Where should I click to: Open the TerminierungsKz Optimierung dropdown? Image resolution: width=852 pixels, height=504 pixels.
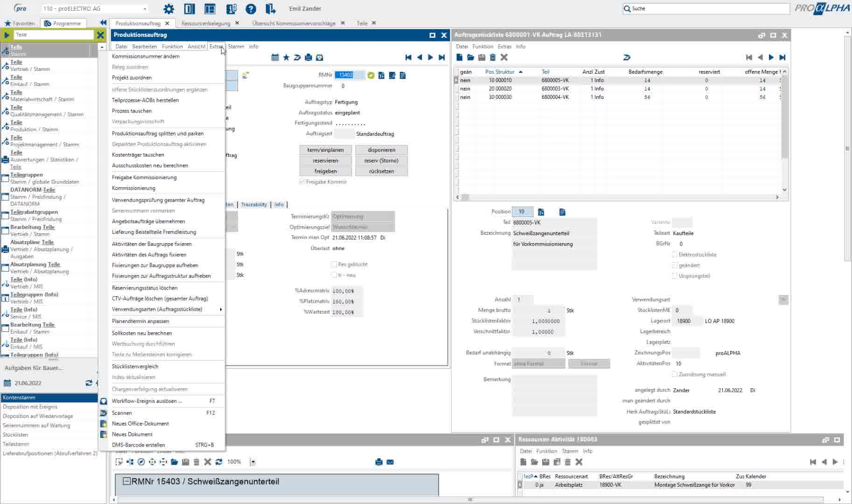[363, 217]
